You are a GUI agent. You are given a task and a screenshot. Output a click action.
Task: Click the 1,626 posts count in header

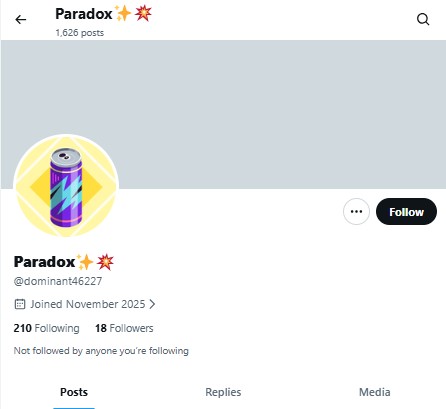[x=80, y=33]
